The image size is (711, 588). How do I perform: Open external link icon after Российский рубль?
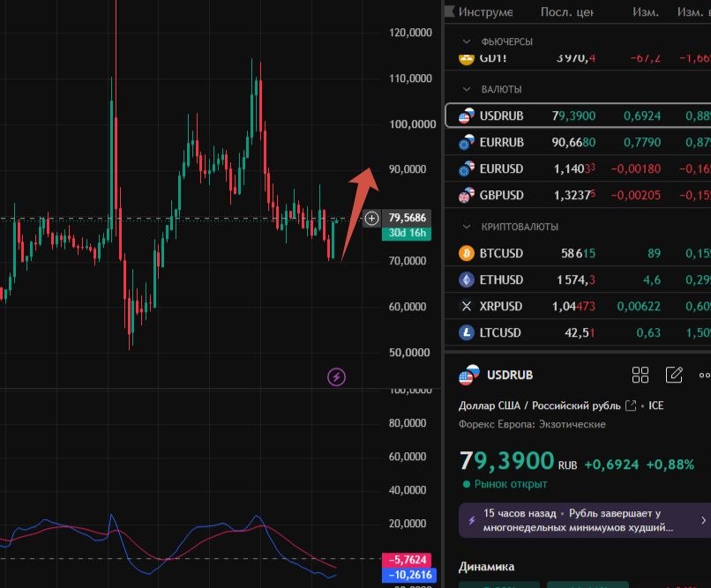631,406
